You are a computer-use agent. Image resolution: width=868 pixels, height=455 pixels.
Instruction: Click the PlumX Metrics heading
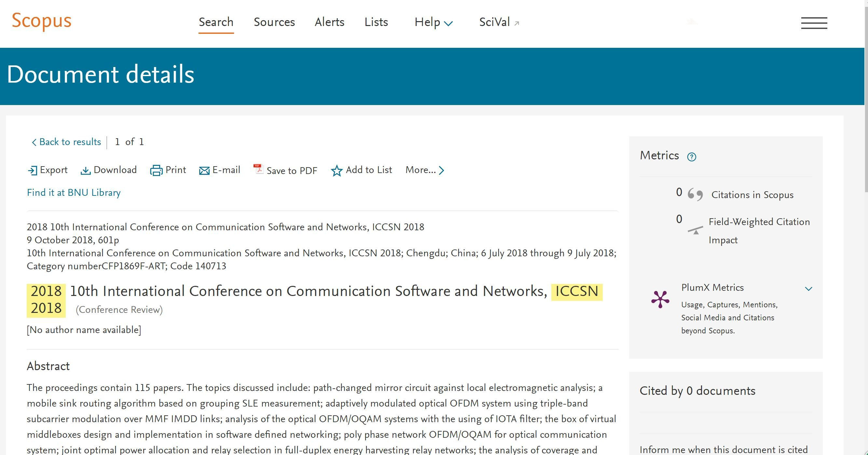point(712,288)
